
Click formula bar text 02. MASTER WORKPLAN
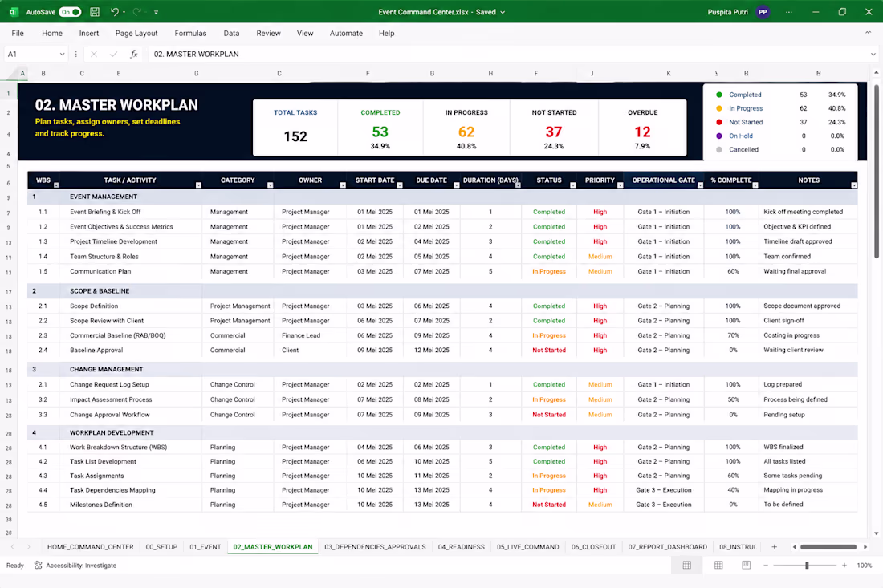coord(196,54)
